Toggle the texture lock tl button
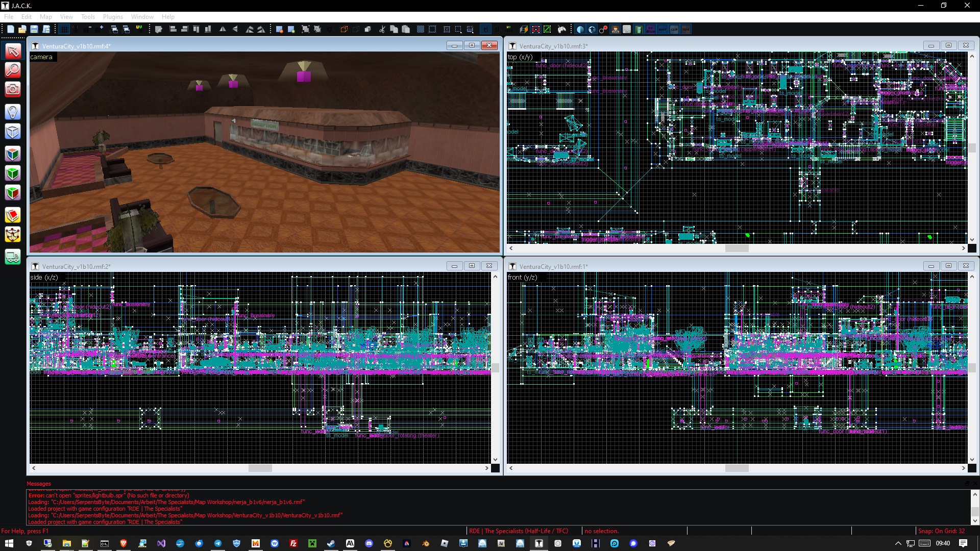980x551 pixels. coord(485,30)
